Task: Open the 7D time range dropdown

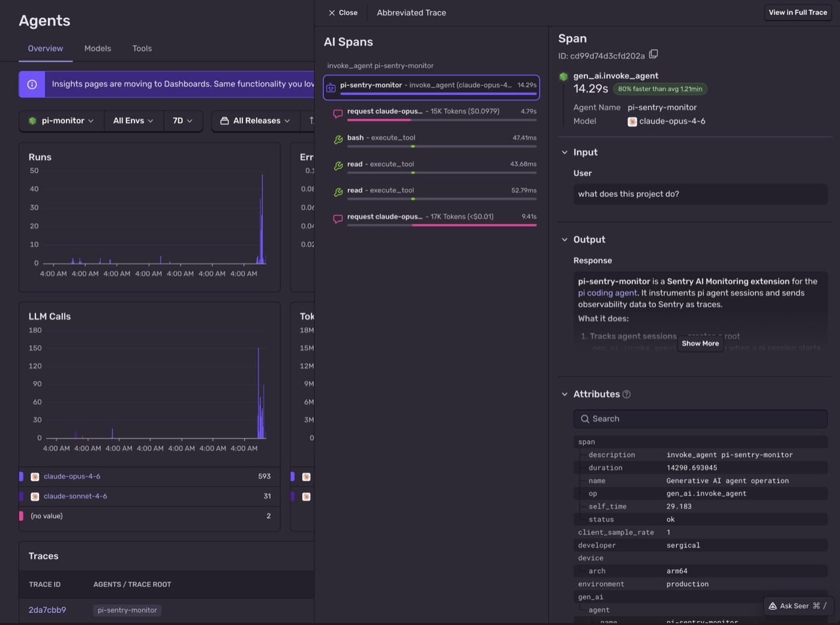Action: point(182,121)
